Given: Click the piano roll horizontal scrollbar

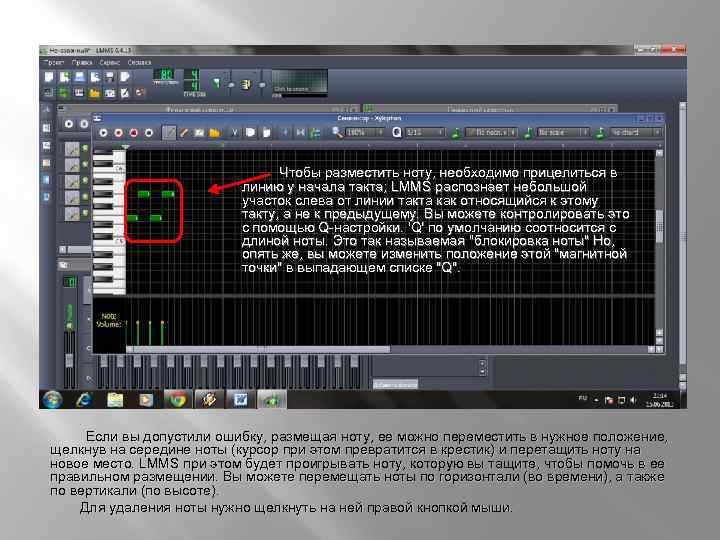Looking at the screenshot, I should click(259, 349).
